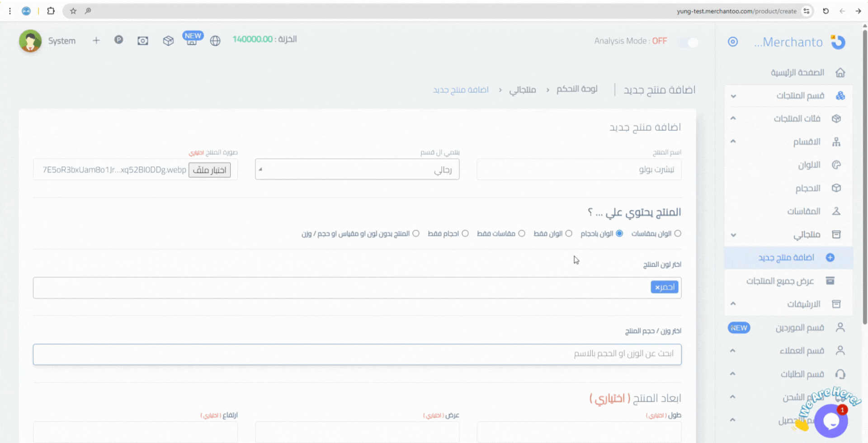
Task: Click the Merchanto logo icon
Action: 838,42
